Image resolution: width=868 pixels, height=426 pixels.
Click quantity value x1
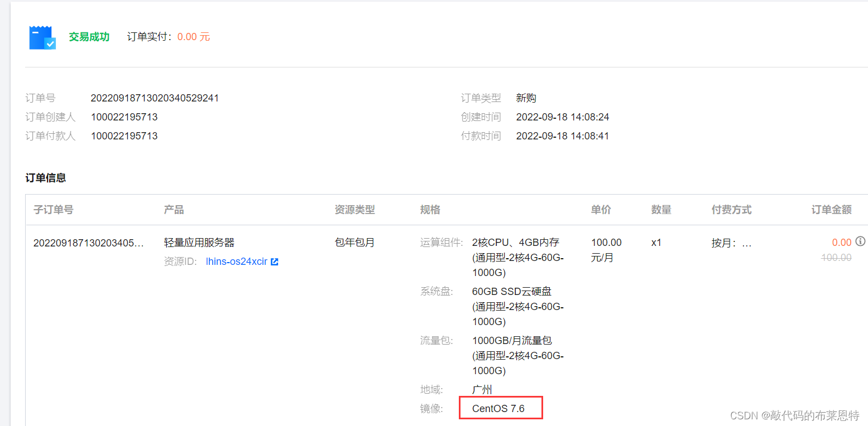tap(656, 243)
